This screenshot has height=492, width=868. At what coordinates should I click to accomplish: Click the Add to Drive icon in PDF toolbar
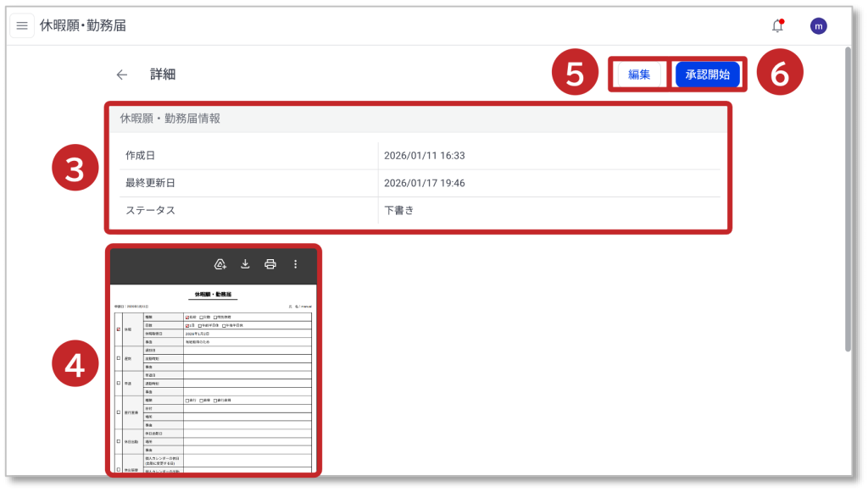click(x=220, y=264)
